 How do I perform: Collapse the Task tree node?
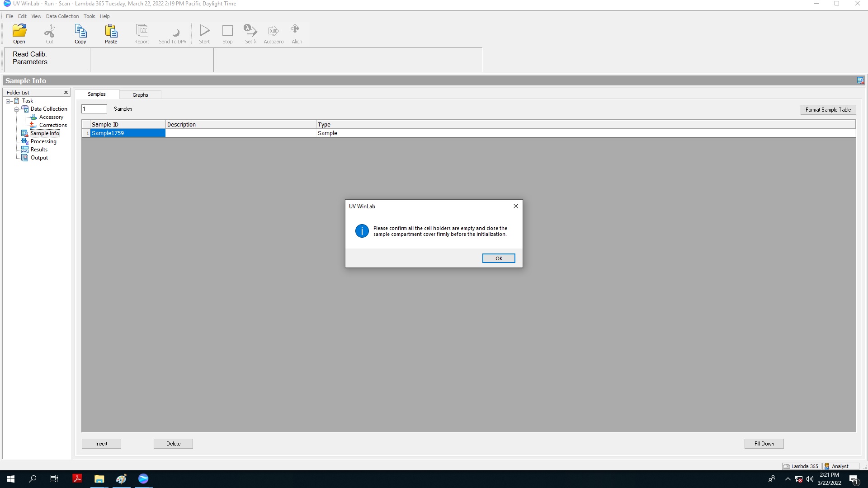coord(8,101)
